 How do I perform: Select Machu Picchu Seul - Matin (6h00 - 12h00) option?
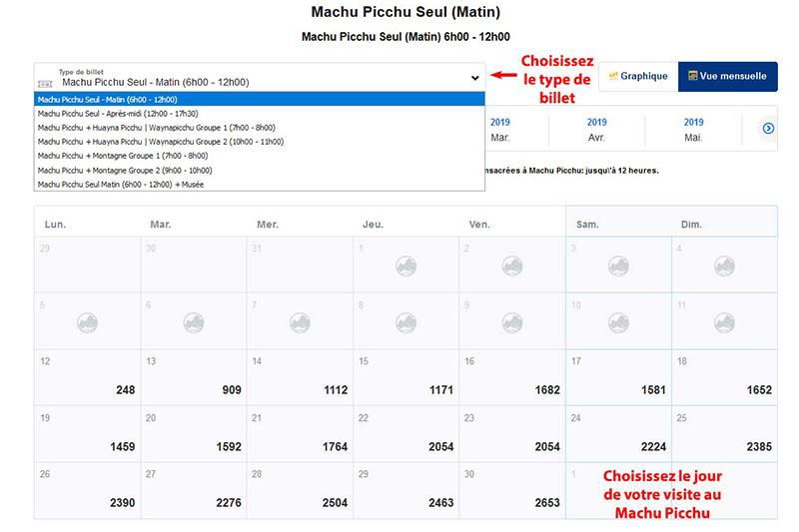click(260, 99)
